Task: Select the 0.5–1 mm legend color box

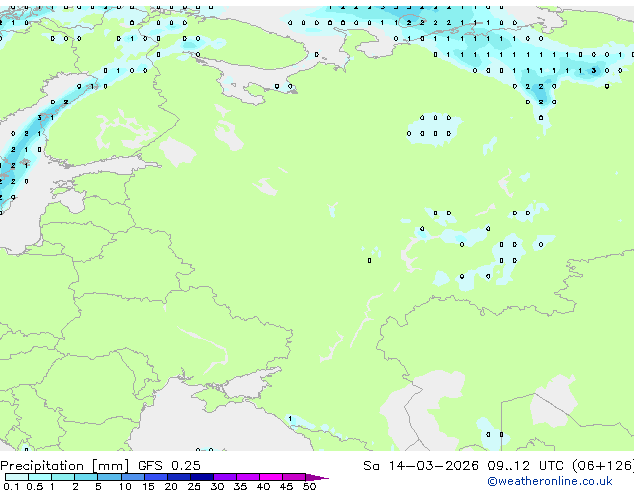Action: 40,477
